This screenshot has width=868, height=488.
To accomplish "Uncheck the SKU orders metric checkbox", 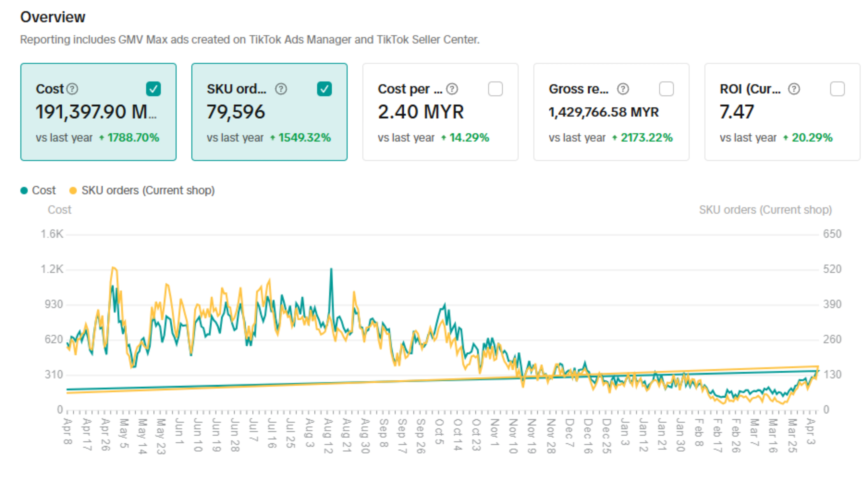I will click(x=324, y=89).
